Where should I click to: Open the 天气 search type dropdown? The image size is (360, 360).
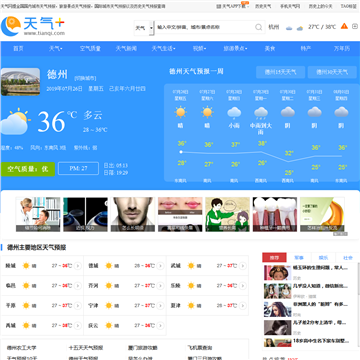(x=144, y=28)
